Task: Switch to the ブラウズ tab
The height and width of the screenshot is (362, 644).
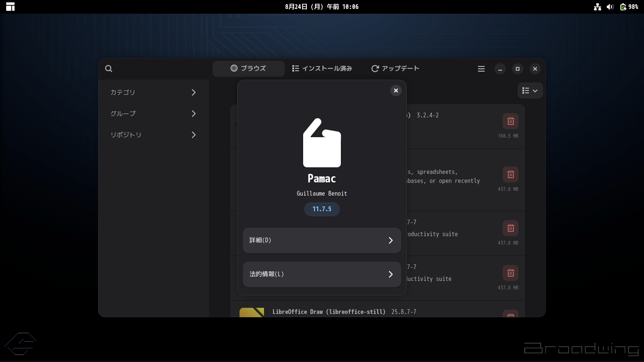Action: (248, 68)
